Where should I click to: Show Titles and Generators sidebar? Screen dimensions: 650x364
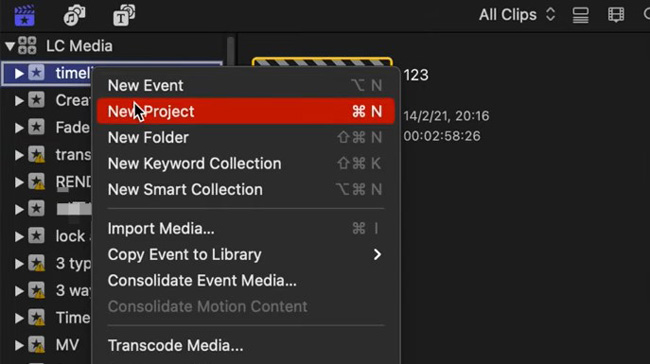124,15
